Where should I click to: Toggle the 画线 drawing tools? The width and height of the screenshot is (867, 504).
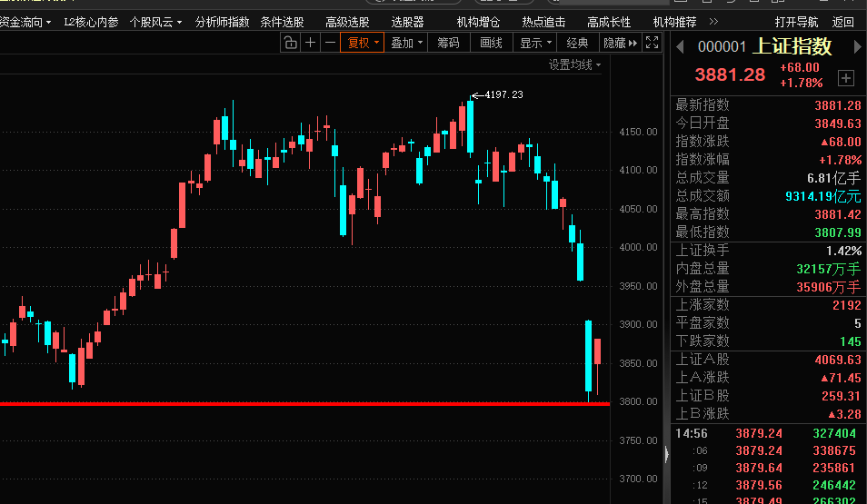(x=491, y=43)
